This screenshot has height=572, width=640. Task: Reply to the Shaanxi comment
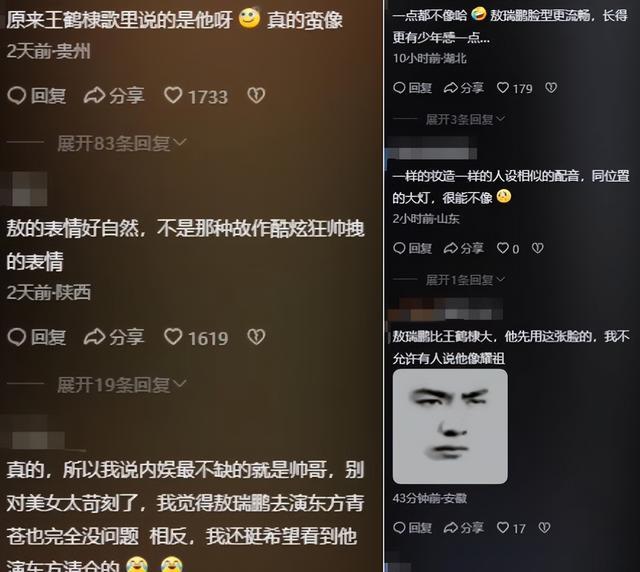37,337
